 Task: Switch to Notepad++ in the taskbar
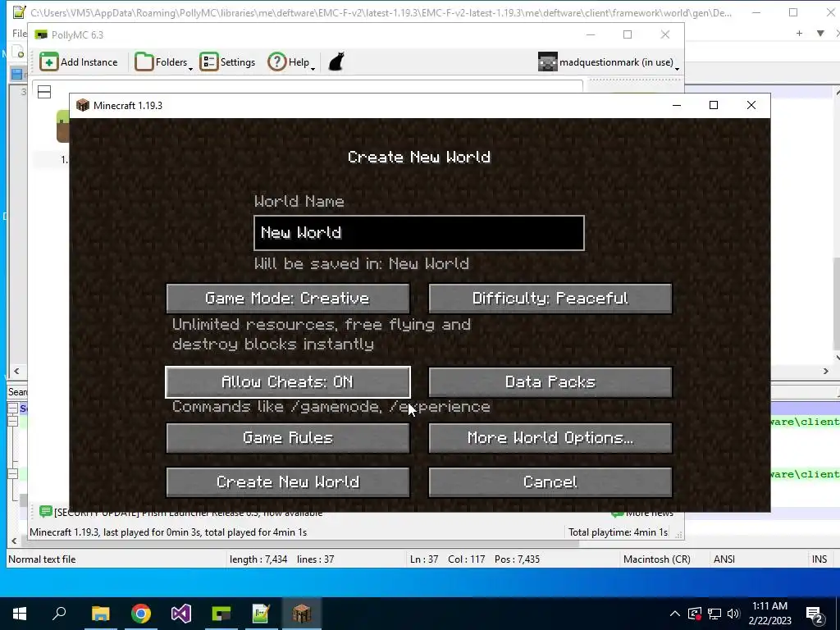coord(261,614)
